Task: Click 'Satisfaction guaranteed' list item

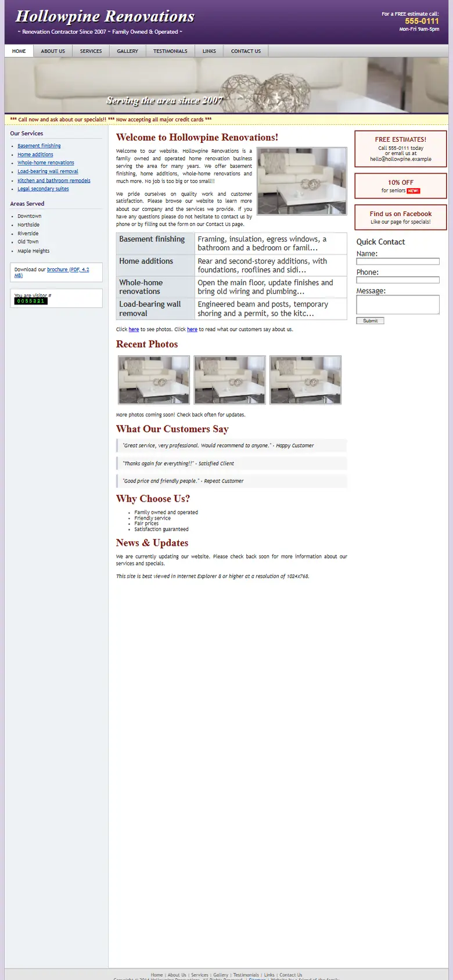Action: (161, 529)
